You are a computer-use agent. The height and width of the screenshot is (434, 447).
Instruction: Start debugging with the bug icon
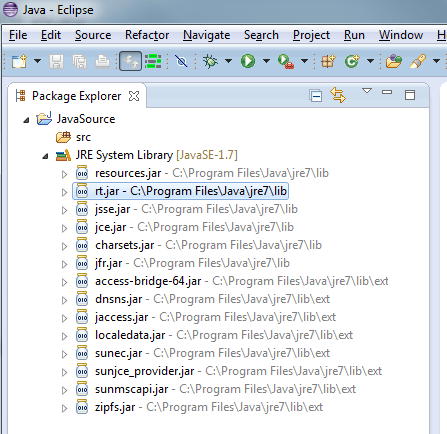coord(210,61)
